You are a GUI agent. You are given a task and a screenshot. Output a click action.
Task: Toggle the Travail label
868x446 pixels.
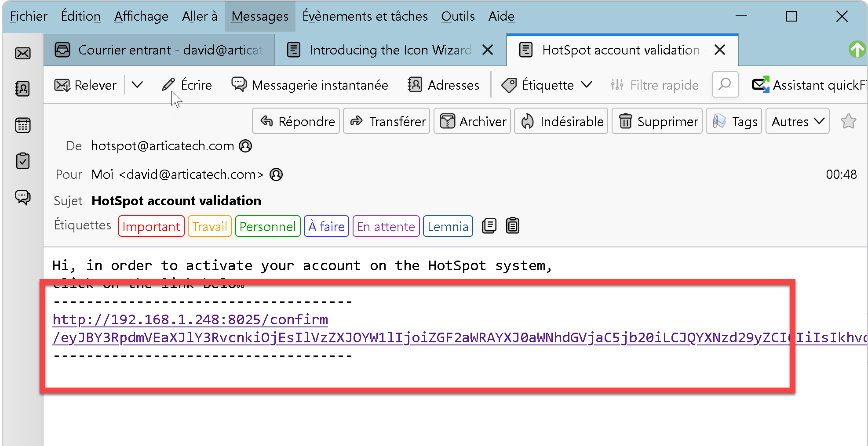point(209,226)
